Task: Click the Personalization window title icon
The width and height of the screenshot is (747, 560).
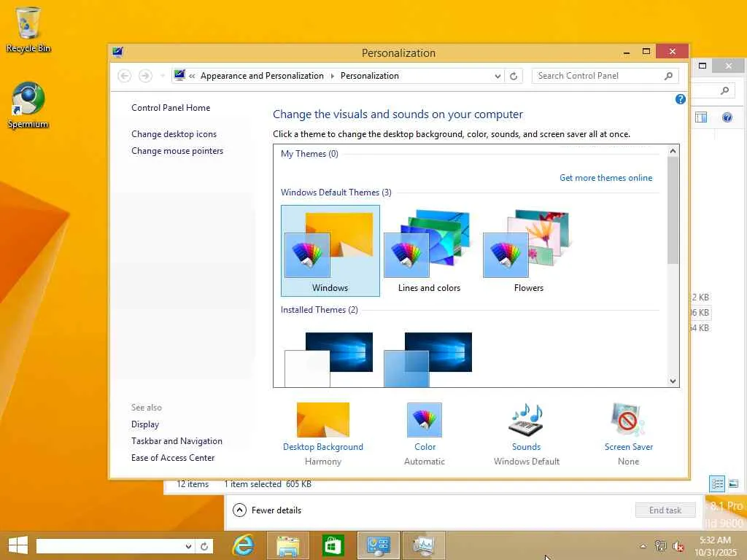Action: [x=117, y=52]
